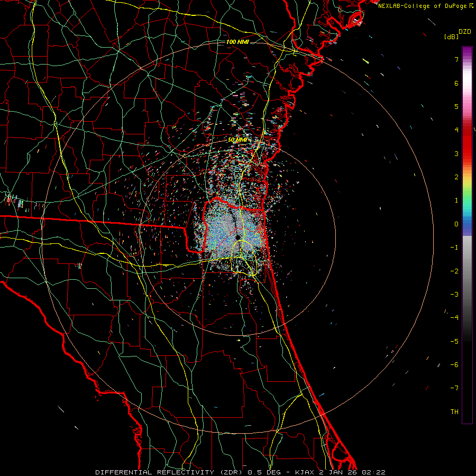
Task: Click the 4 value on color scale
Action: [456, 130]
